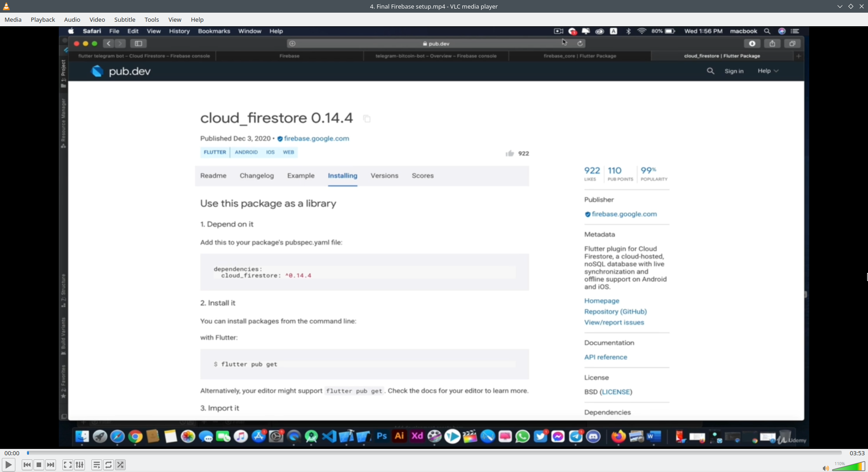The width and height of the screenshot is (868, 472).
Task: Click the Safari reload icon
Action: tap(580, 43)
